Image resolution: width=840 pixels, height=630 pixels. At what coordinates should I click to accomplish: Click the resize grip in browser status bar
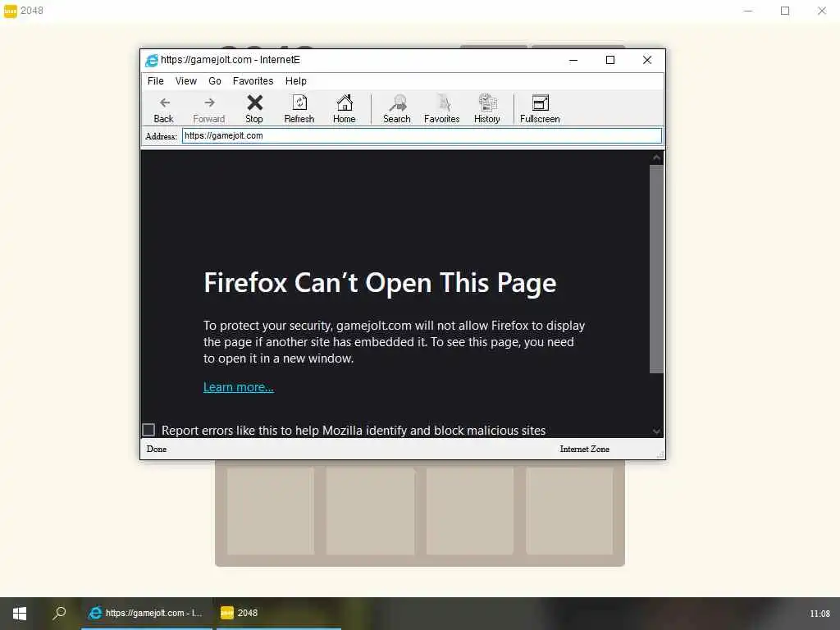pos(660,454)
